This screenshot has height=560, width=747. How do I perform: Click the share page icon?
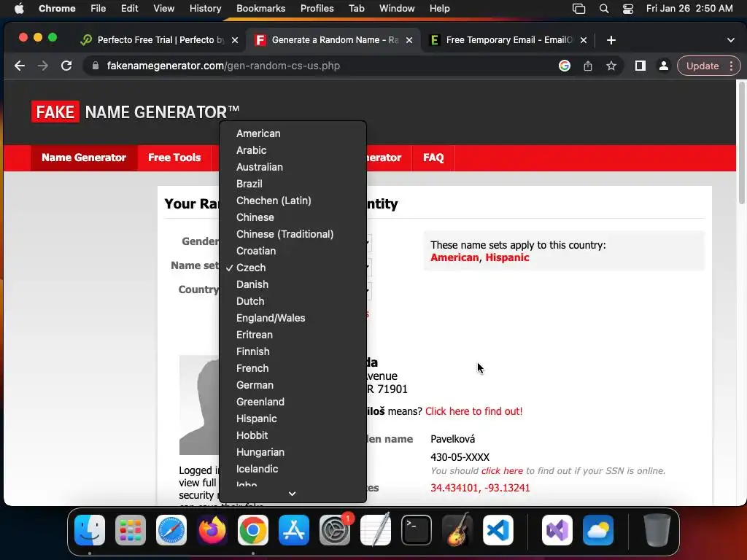[x=588, y=66]
